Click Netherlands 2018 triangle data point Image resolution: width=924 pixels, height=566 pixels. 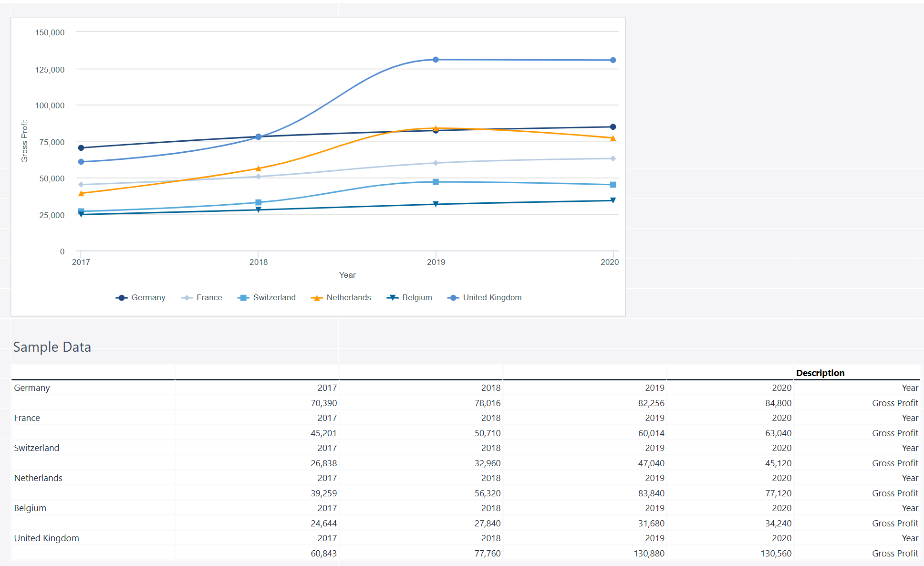[258, 168]
